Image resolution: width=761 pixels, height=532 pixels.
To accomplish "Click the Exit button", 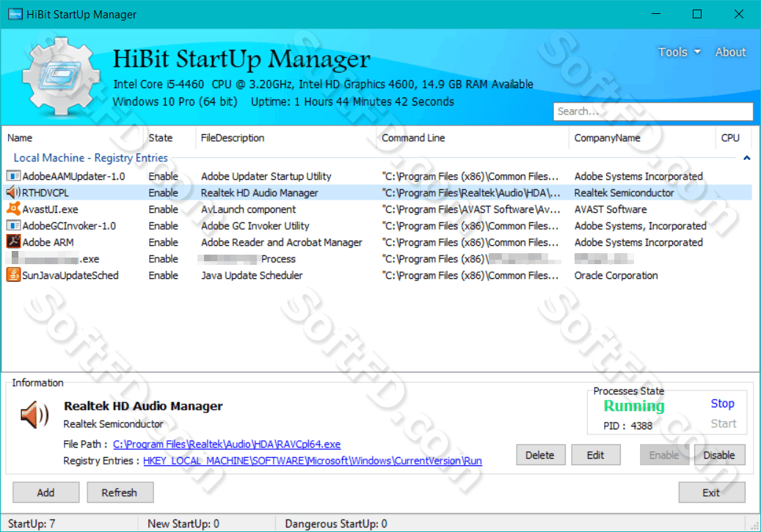I will click(x=712, y=492).
